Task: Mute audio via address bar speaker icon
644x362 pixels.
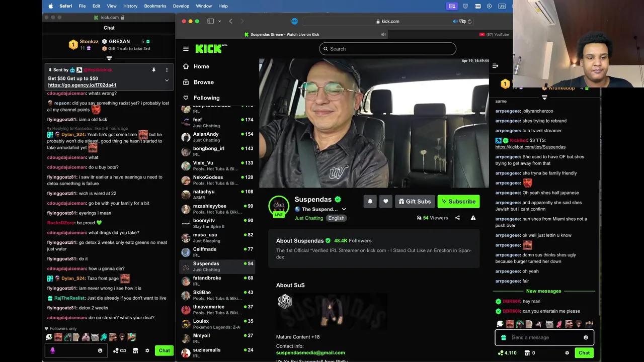Action: [455, 21]
